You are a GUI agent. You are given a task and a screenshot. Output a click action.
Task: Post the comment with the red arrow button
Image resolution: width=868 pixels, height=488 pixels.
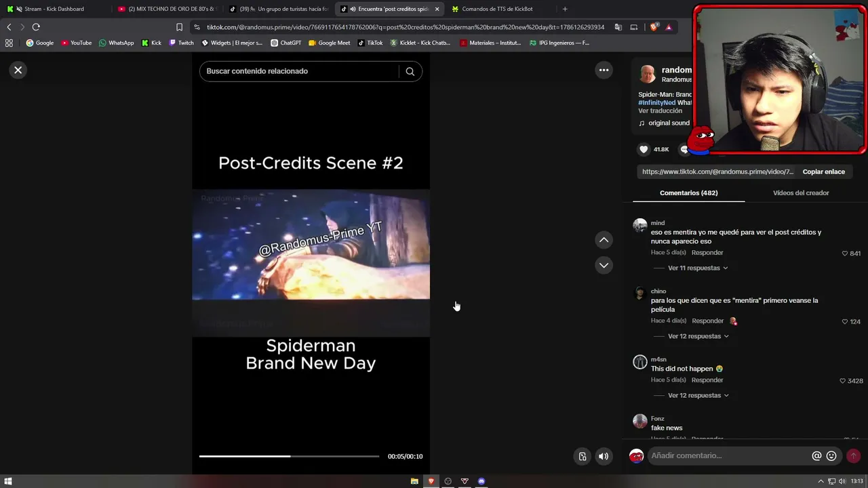tap(853, 456)
